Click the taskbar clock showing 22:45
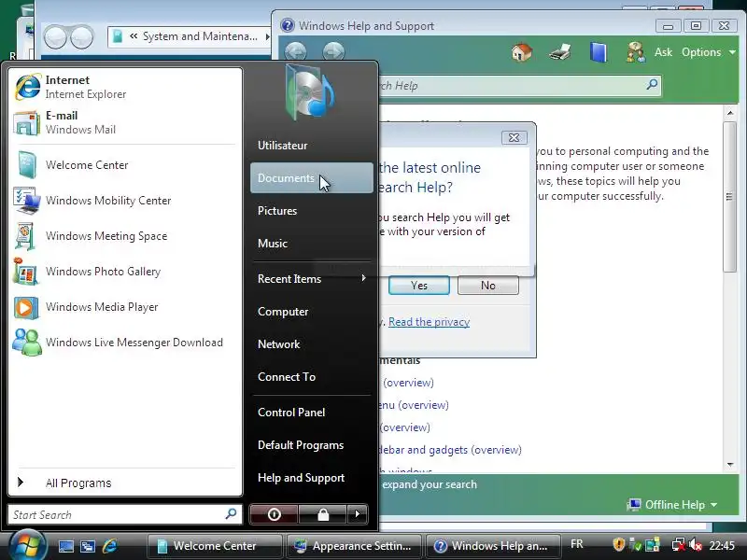Image resolution: width=747 pixels, height=560 pixels. click(722, 545)
